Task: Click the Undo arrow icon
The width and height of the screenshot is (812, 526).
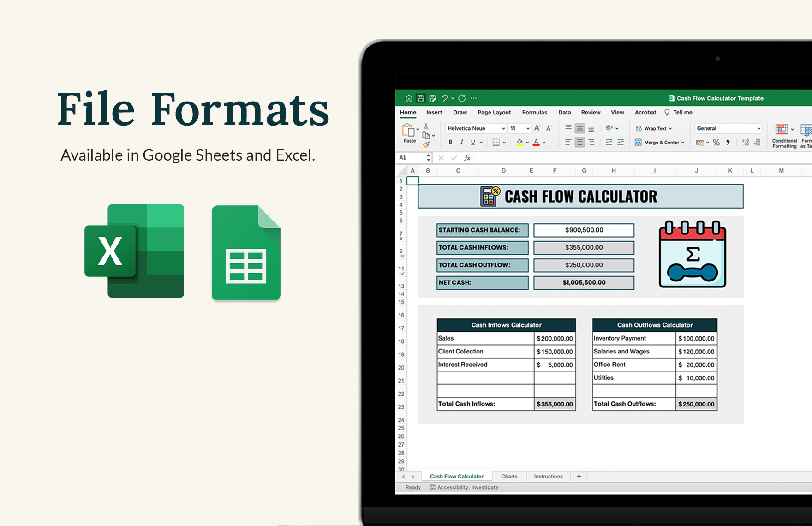Action: coord(444,98)
